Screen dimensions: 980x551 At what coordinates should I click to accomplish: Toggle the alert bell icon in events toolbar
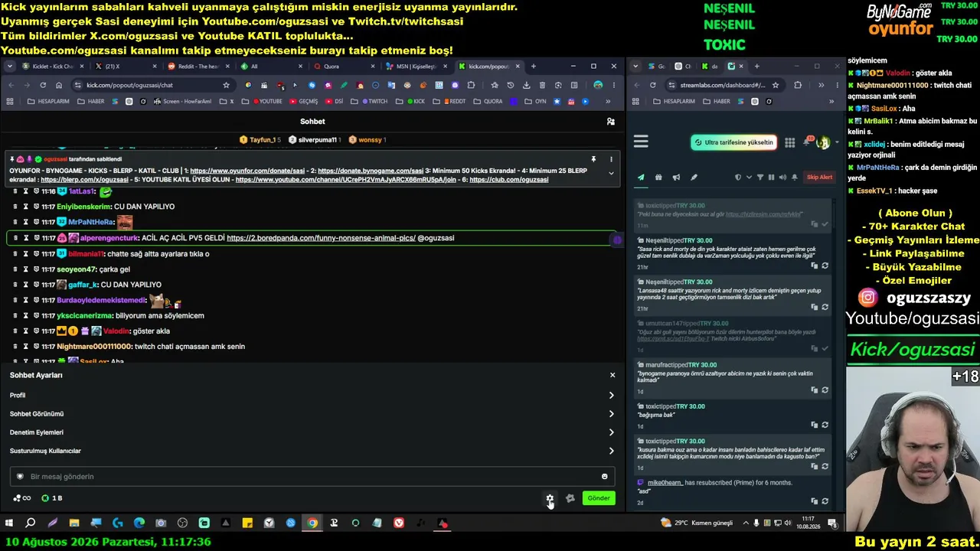pos(795,178)
